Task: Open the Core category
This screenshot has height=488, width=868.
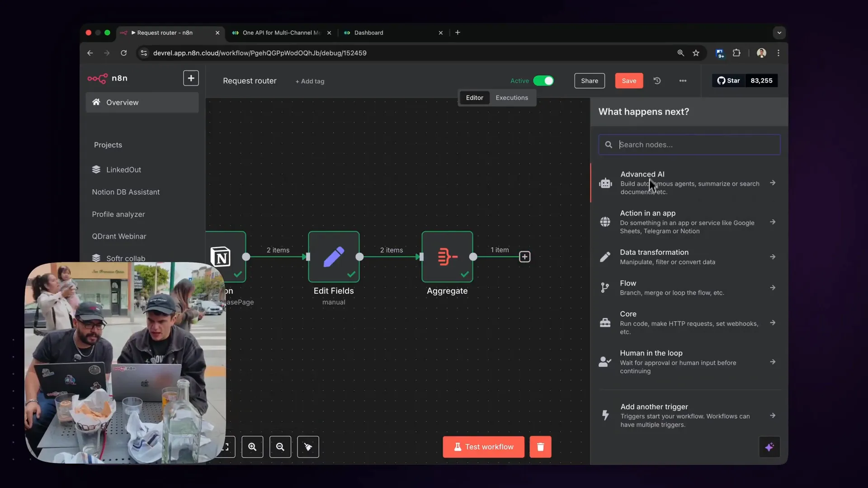Action: click(689, 323)
